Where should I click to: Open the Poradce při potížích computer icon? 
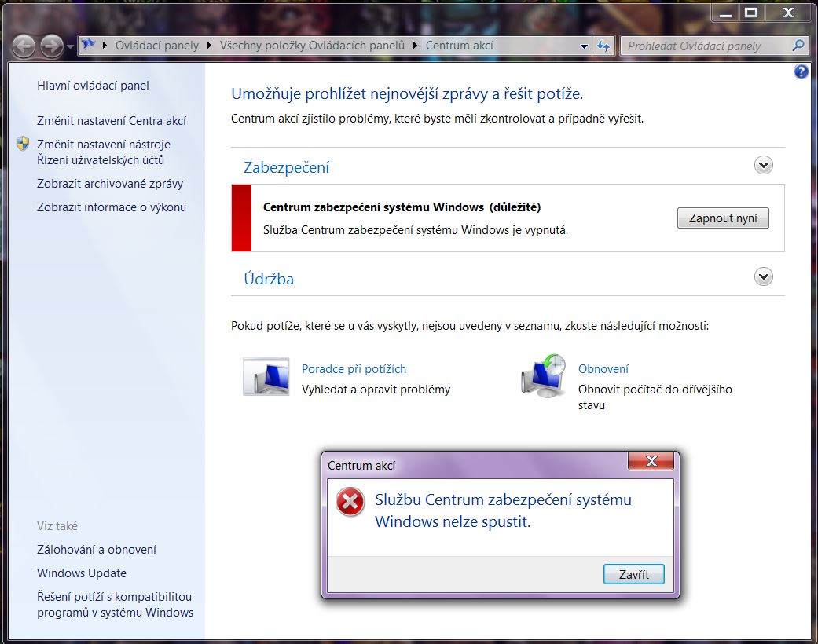(x=266, y=376)
